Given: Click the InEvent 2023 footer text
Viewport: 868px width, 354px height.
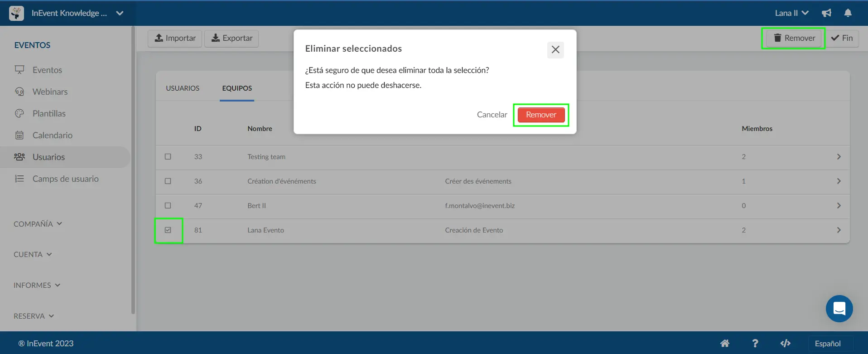Looking at the screenshot, I should point(46,343).
